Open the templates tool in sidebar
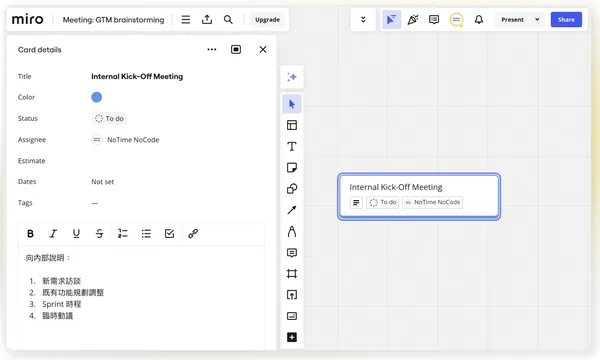Screen dimensions: 600x360 (292, 125)
